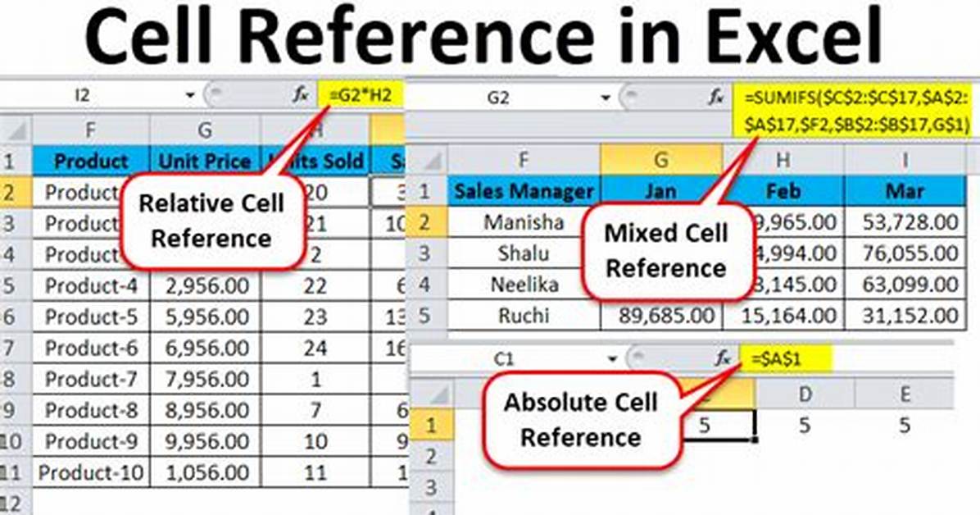Select column I header above Mar

click(x=905, y=161)
